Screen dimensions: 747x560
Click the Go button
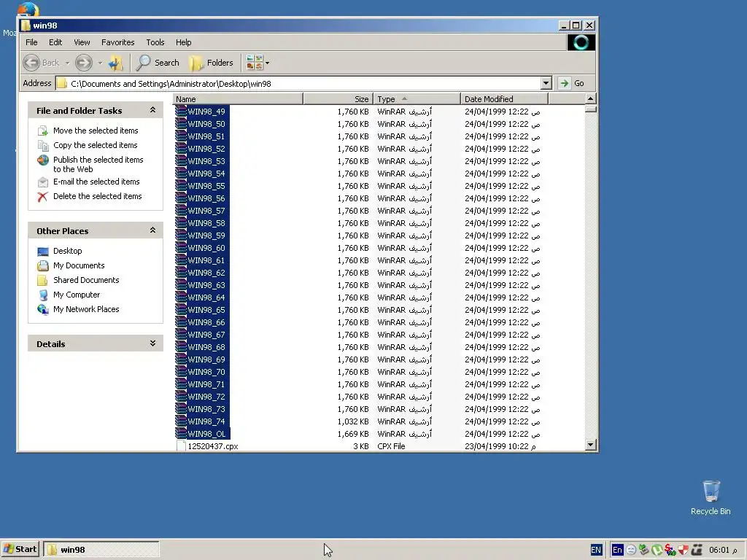pos(572,83)
